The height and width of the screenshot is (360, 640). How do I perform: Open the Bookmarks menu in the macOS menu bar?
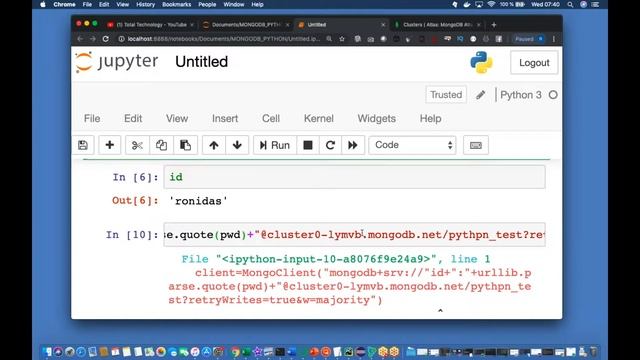point(176,4)
